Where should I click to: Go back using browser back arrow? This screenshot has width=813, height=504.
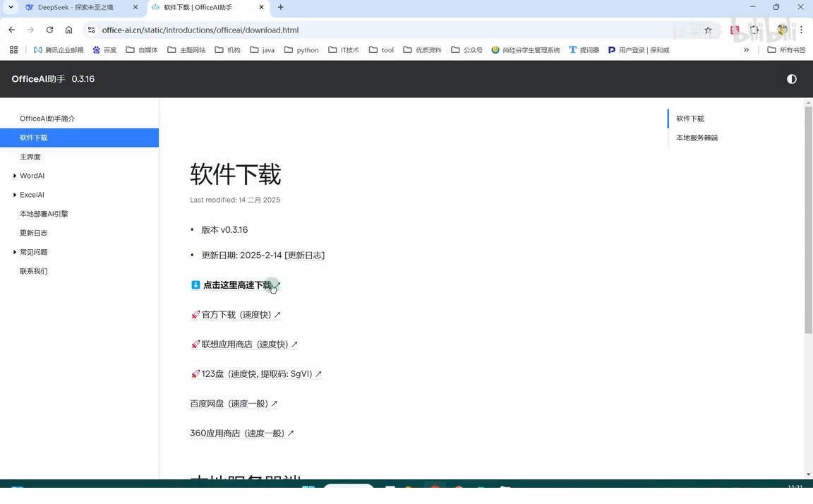point(12,30)
